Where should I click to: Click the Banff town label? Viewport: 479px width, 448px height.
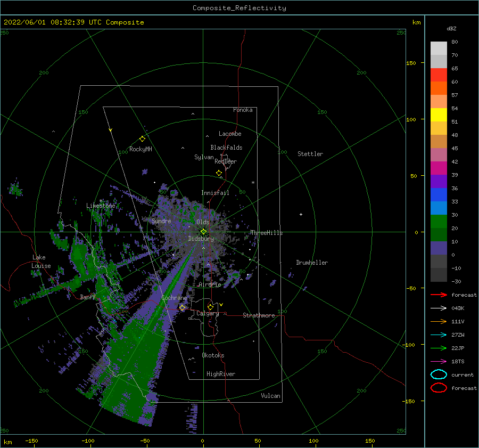tap(88, 297)
